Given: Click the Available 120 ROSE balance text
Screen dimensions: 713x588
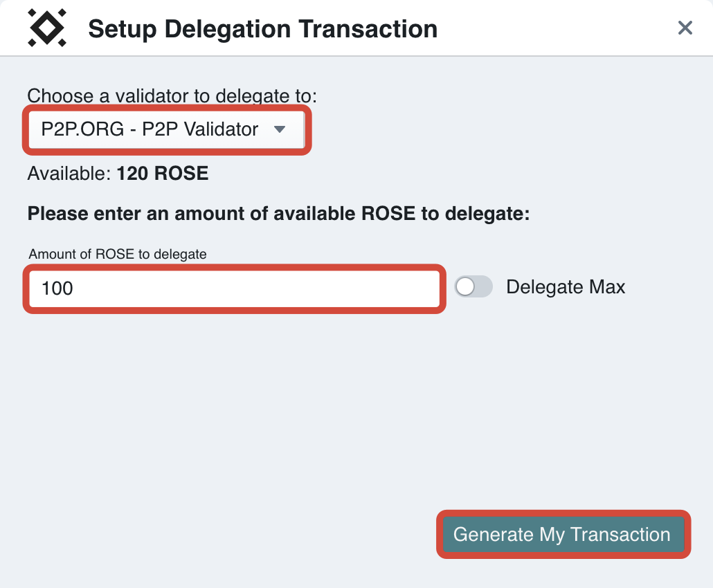Looking at the screenshot, I should (118, 173).
